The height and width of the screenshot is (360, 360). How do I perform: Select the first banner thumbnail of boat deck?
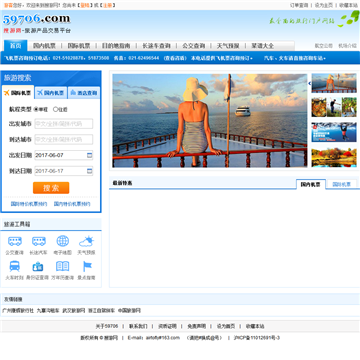334,83
